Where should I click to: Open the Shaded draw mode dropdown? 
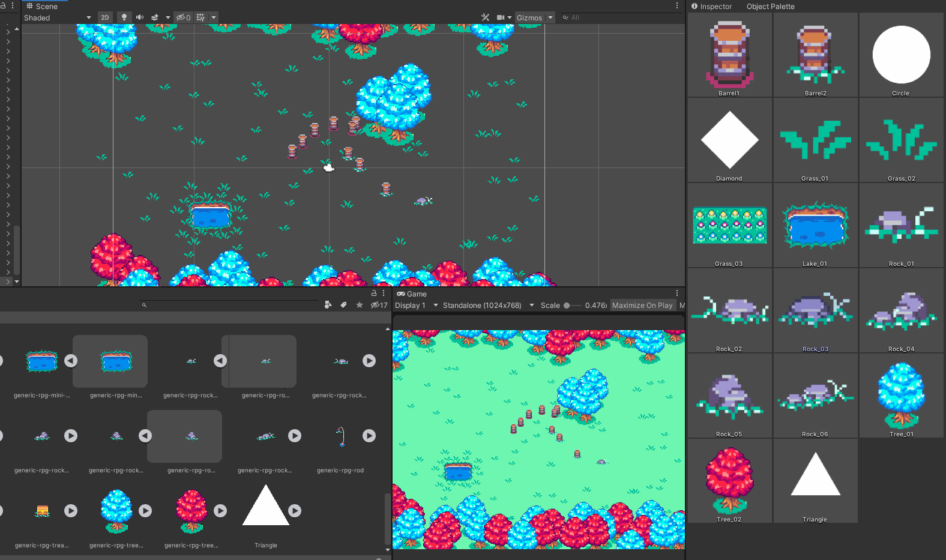click(x=57, y=17)
